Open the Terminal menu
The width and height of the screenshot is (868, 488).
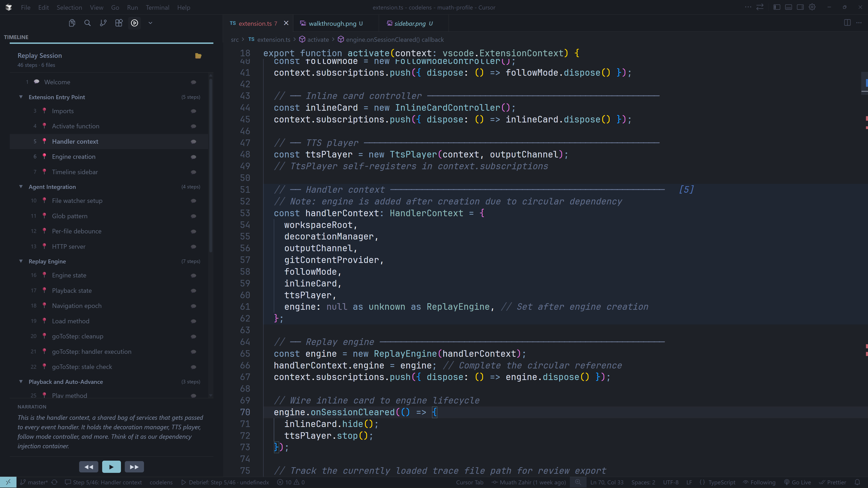(x=157, y=7)
